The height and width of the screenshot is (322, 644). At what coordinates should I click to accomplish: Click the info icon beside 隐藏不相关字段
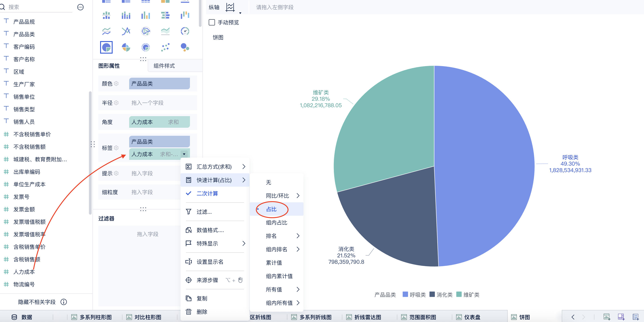pyautogui.click(x=64, y=302)
